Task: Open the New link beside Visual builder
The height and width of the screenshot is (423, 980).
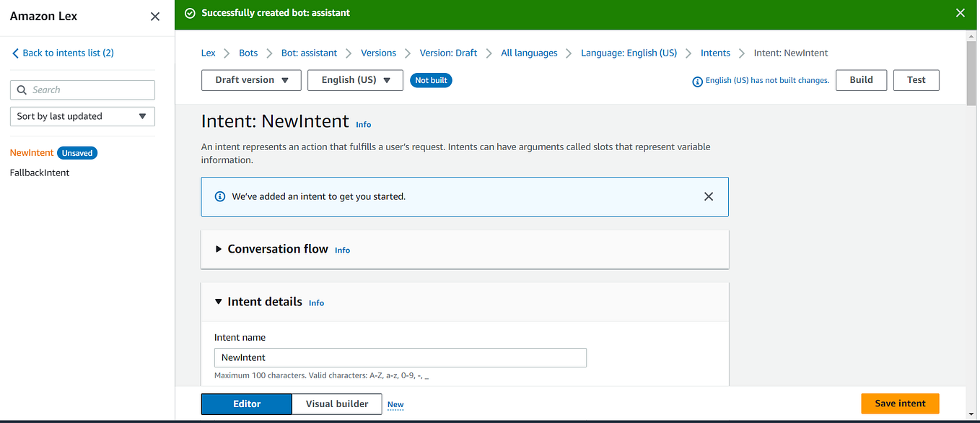Action: pos(395,404)
